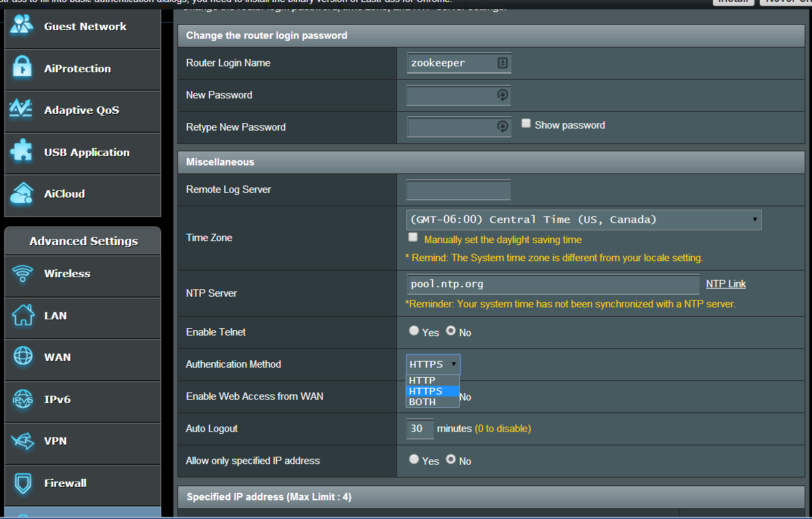Check the Show password checkbox
812x519 pixels.
[x=526, y=124]
